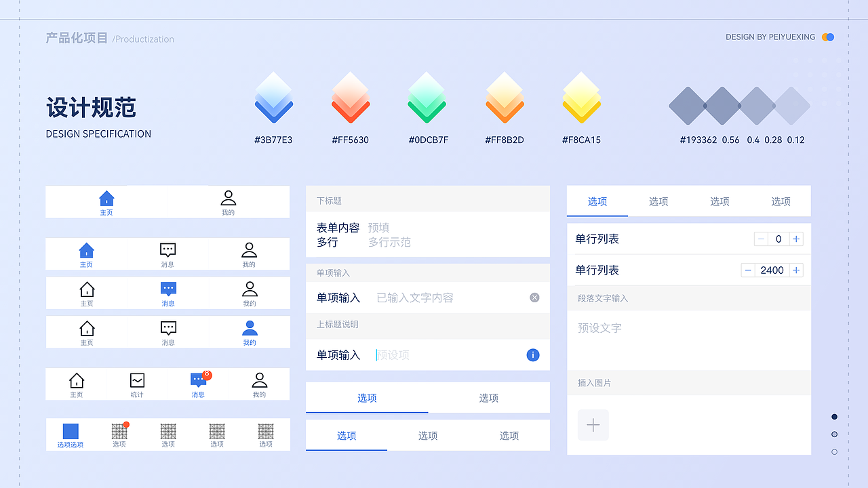
Task: Click 多行示范 placeholder text
Action: [390, 242]
